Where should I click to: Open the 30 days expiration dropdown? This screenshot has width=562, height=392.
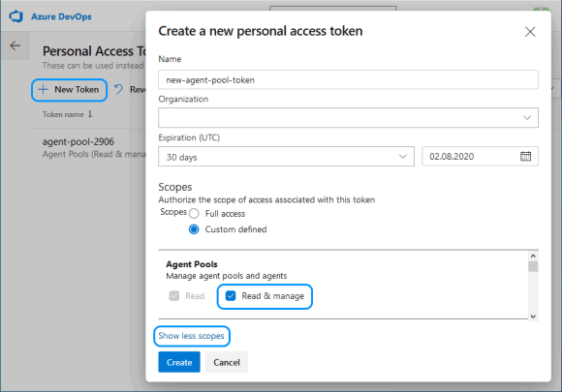(286, 156)
